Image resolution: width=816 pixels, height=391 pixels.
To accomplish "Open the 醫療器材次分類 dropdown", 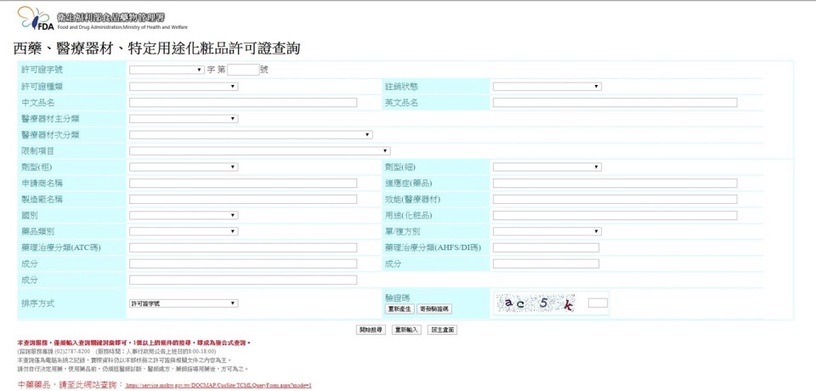I will click(251, 135).
